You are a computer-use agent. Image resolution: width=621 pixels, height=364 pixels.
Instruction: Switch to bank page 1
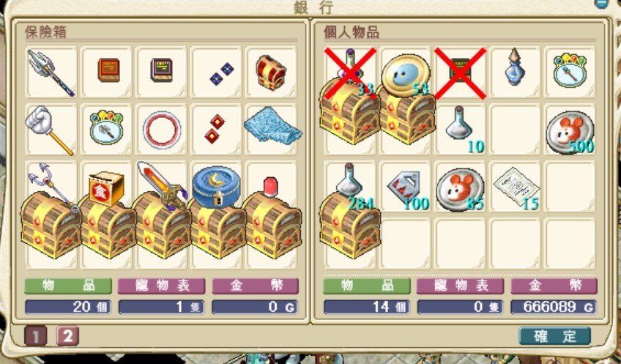click(36, 336)
